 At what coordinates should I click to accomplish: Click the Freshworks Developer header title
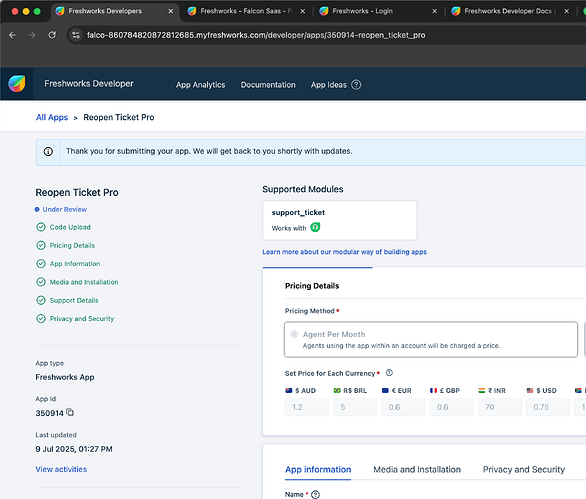point(89,84)
